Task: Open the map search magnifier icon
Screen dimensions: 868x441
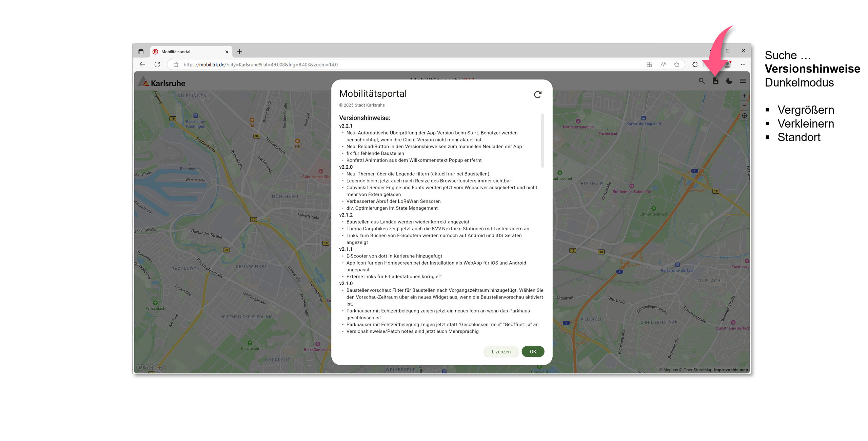Action: pos(702,81)
